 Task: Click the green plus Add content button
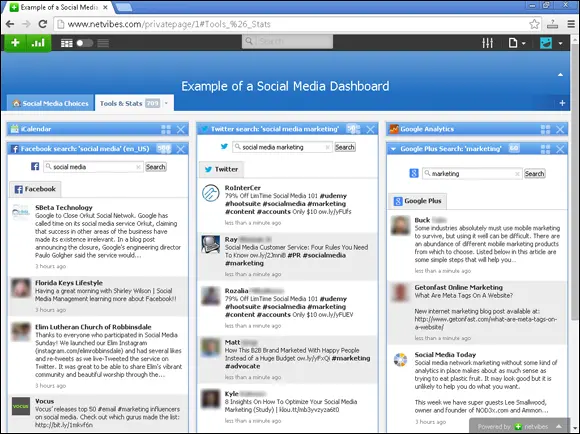pyautogui.click(x=15, y=43)
